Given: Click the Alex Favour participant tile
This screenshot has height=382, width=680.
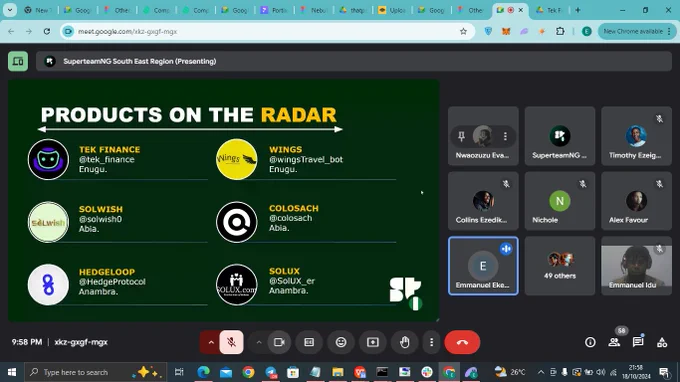Looking at the screenshot, I should (x=636, y=201).
